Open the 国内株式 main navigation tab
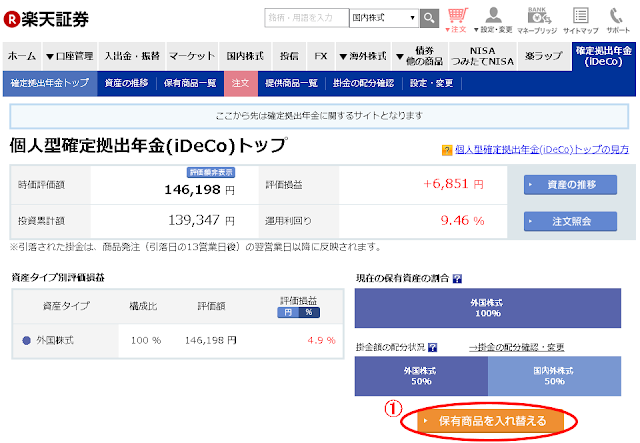The width and height of the screenshot is (640, 443). tap(245, 56)
